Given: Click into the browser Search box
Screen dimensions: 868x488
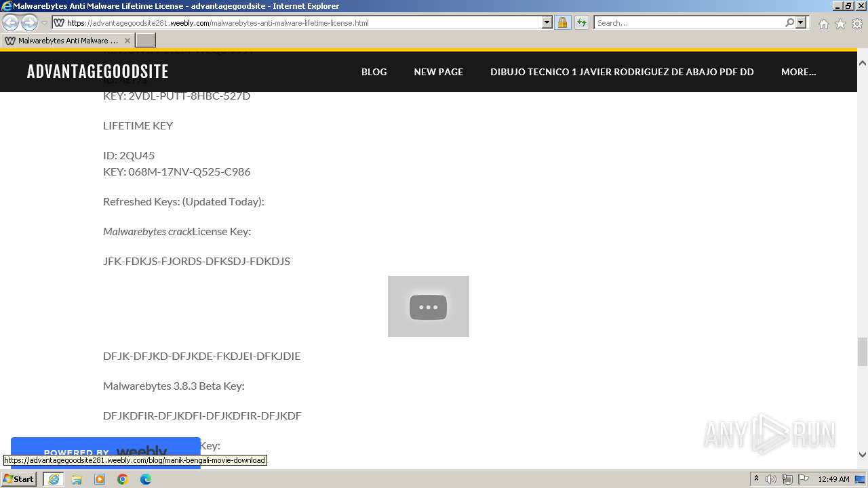Looking at the screenshot, I should pos(689,23).
